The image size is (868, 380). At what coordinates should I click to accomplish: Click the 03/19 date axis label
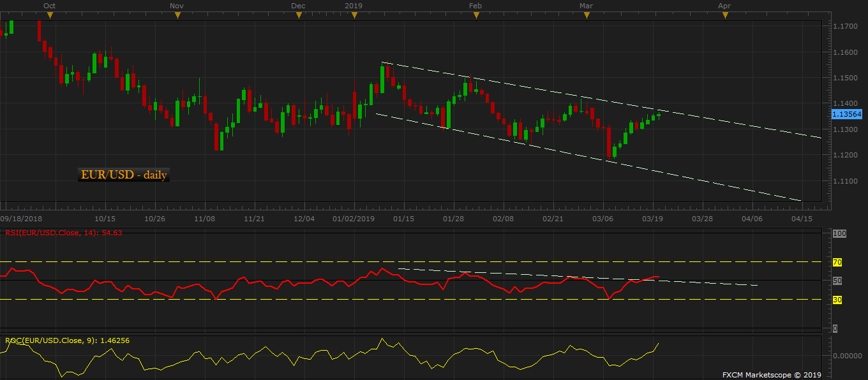[652, 218]
